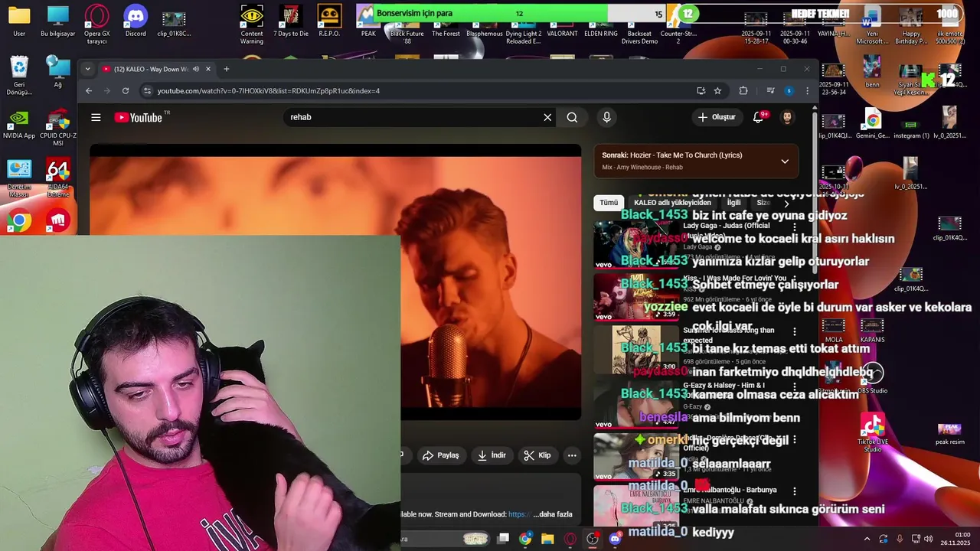980x551 pixels.
Task: Click the Klip clip button
Action: point(537,455)
